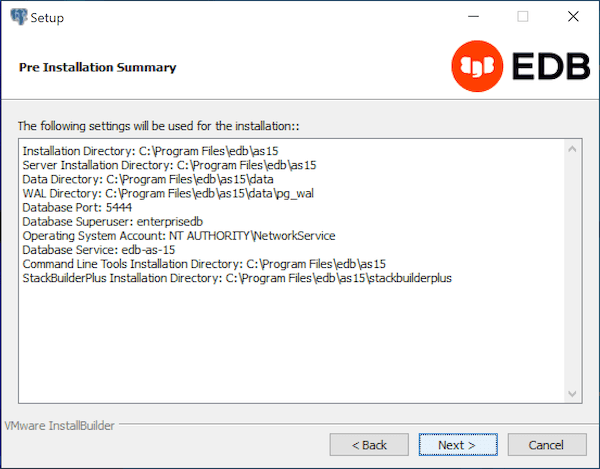The height and width of the screenshot is (469, 600).
Task: Click the summary box vertical scrollbar track
Action: (573, 270)
